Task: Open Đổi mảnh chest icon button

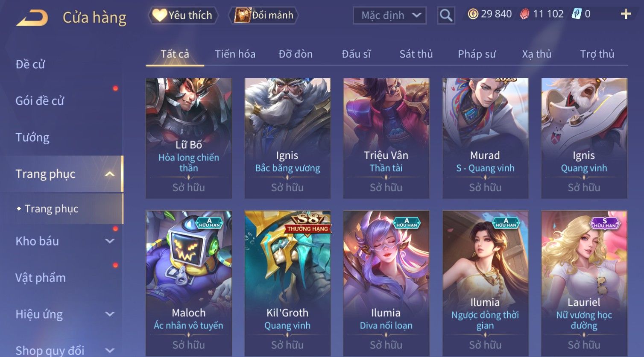Action: [x=263, y=15]
